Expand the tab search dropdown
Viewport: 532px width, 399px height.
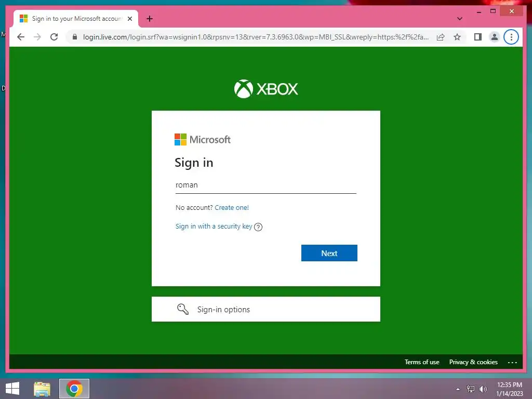459,19
